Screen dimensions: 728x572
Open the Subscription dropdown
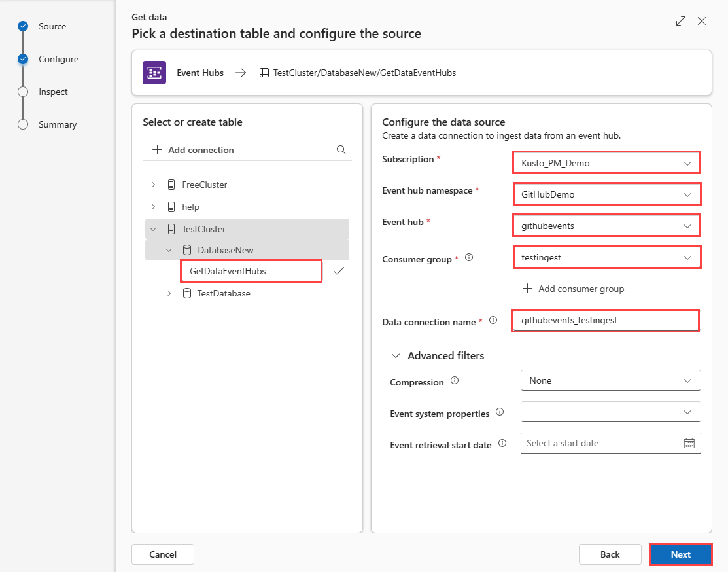(606, 163)
